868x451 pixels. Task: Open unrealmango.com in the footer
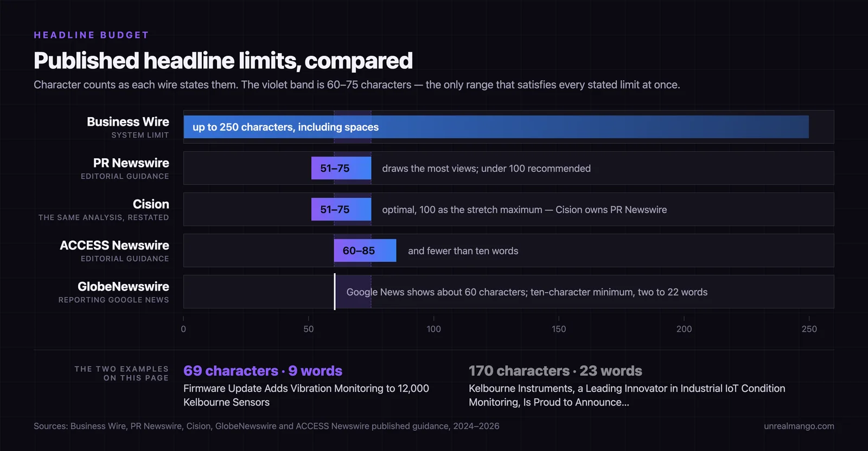tap(799, 426)
